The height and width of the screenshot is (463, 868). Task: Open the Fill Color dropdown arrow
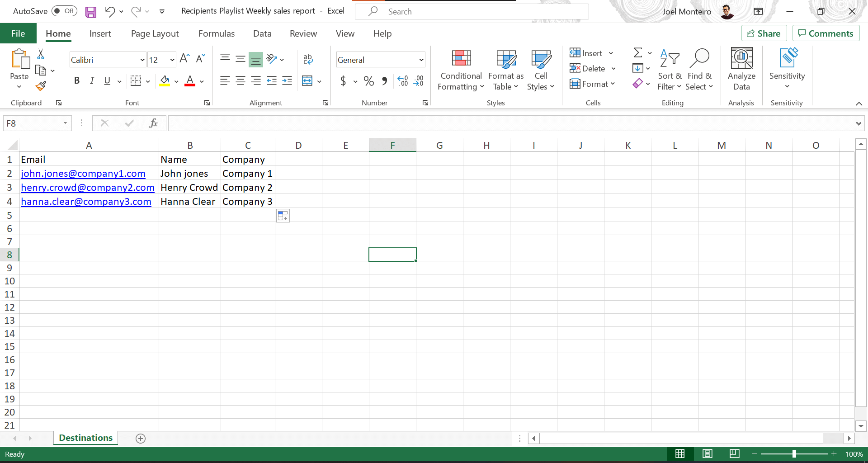tap(176, 81)
